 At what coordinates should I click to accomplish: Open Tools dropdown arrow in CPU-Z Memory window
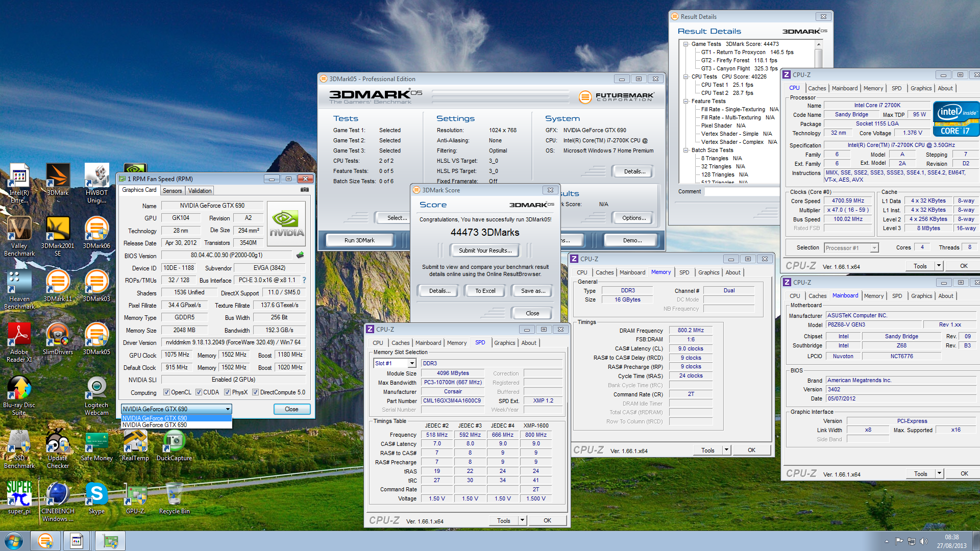tap(726, 450)
